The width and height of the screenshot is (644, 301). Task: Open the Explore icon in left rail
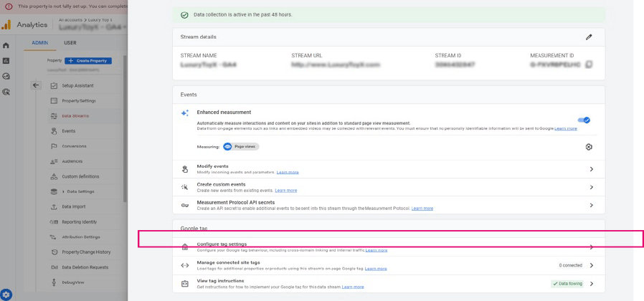tap(6, 77)
